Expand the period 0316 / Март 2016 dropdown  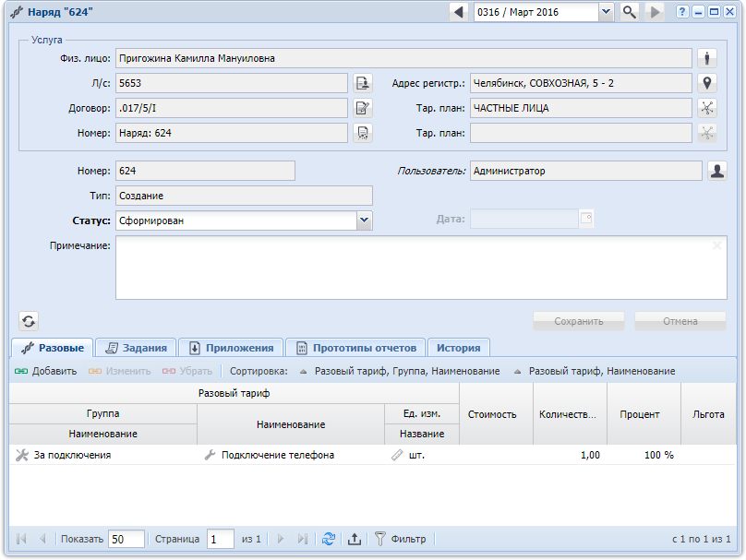pos(606,12)
